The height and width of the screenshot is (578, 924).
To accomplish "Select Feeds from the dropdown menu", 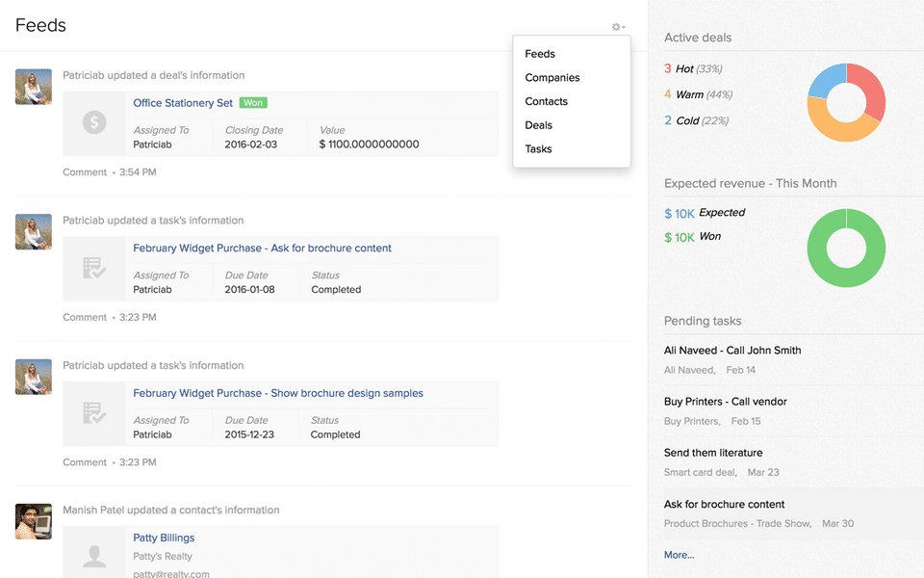I will (x=540, y=54).
